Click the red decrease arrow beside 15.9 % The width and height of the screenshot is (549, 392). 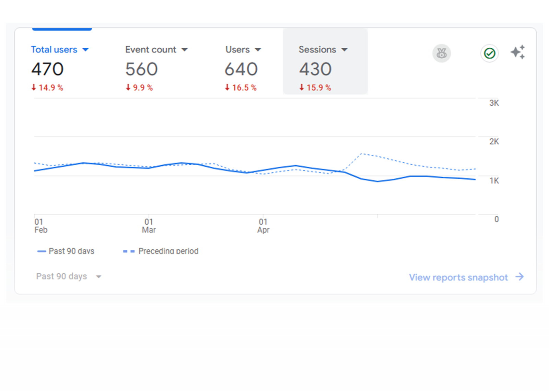[x=301, y=87]
